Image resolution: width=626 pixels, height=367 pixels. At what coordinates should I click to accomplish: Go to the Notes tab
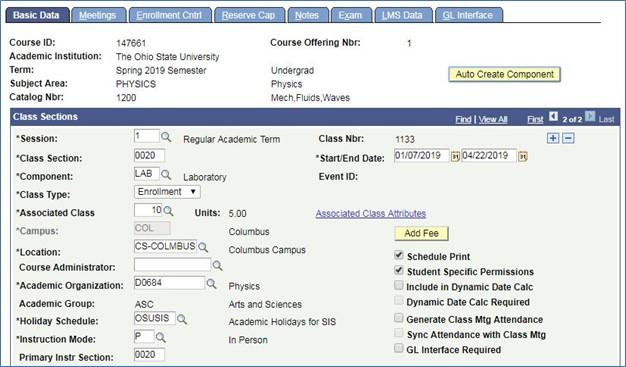307,15
